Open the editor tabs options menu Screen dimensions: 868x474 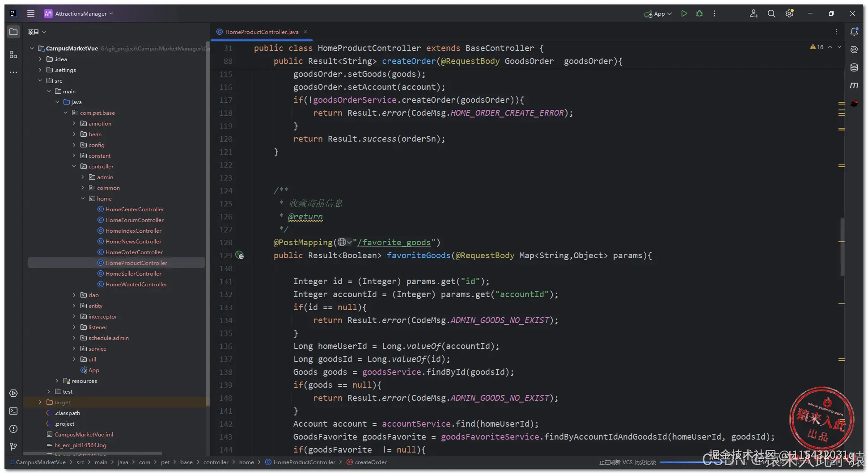836,32
